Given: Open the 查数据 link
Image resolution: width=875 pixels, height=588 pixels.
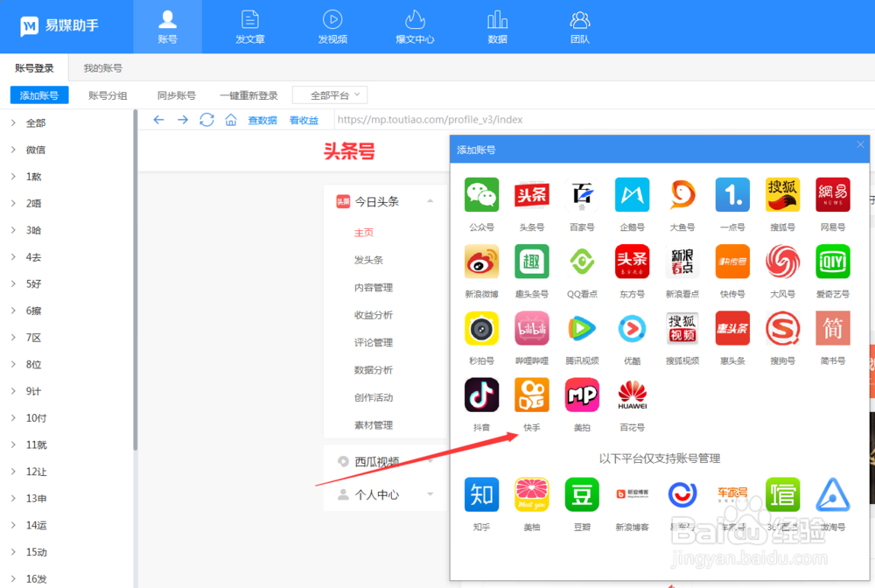Looking at the screenshot, I should click(262, 120).
